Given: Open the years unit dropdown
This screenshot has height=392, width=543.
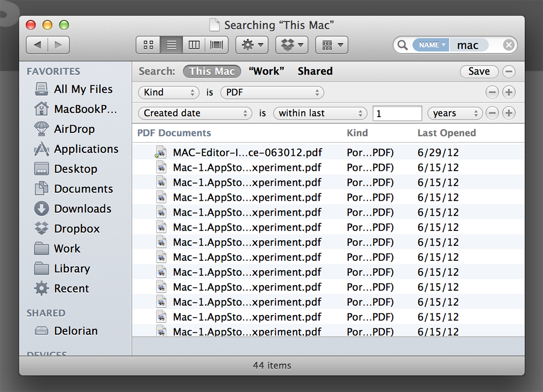Looking at the screenshot, I should [x=455, y=113].
